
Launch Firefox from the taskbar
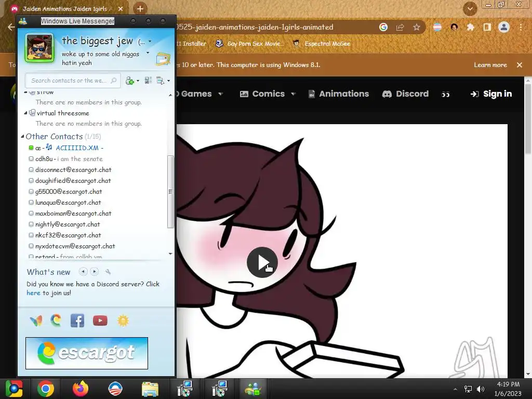pyautogui.click(x=81, y=389)
